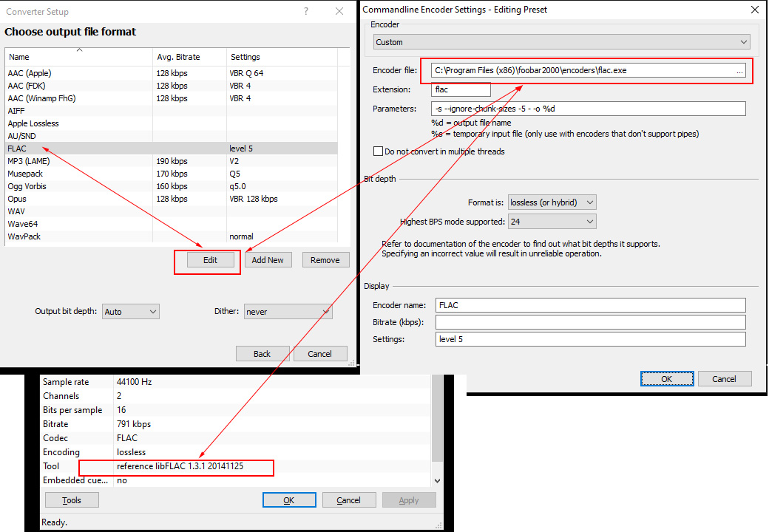769x532 pixels.
Task: Close the Commandline Encoder Settings dialog
Action: (x=753, y=10)
